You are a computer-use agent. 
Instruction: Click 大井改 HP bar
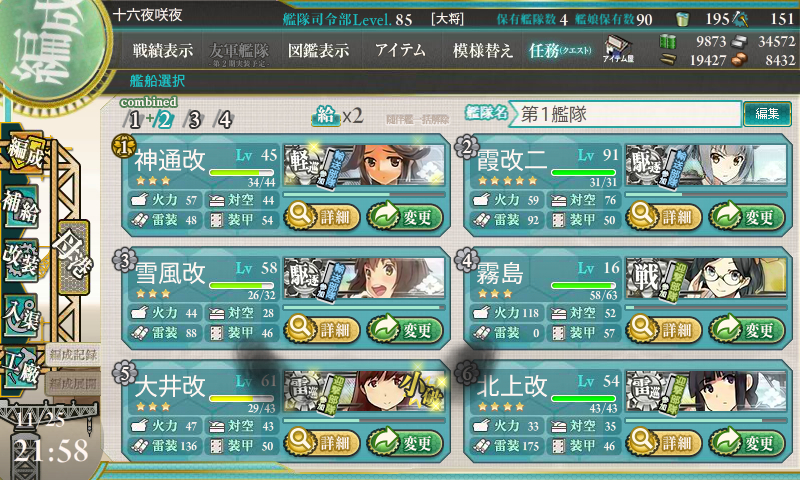(241, 398)
